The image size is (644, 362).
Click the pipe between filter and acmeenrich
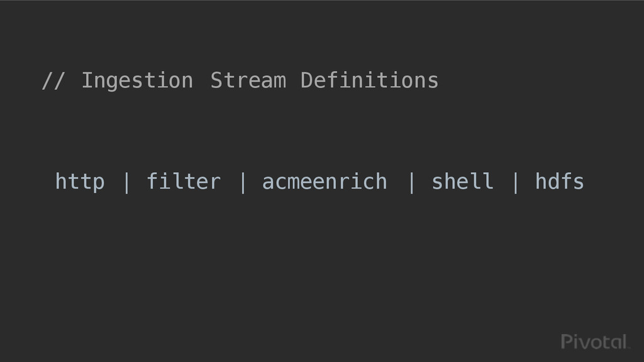click(x=243, y=182)
